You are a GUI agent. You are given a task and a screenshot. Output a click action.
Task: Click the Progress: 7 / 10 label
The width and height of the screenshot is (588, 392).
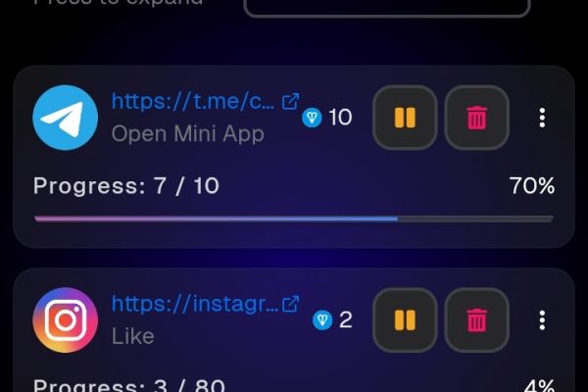126,185
